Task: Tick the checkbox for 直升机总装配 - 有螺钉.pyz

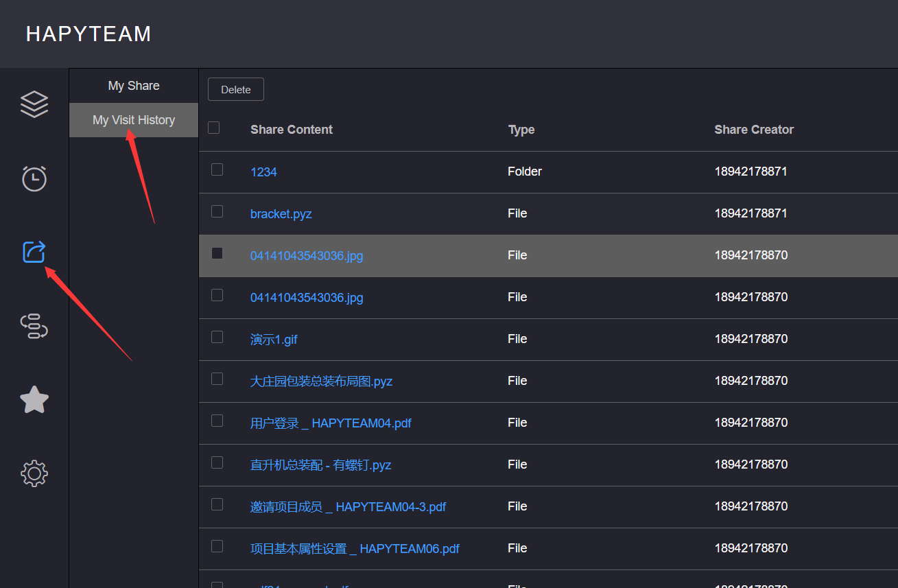Action: 217,462
